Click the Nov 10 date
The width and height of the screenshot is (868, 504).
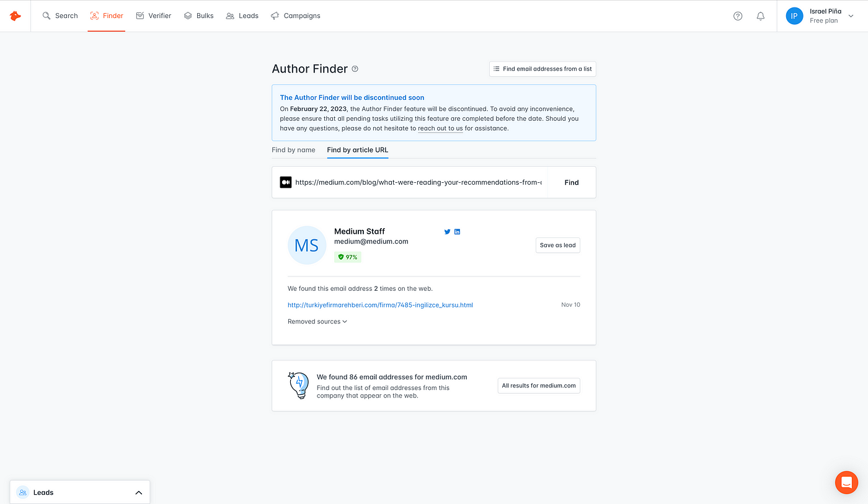[x=570, y=305]
